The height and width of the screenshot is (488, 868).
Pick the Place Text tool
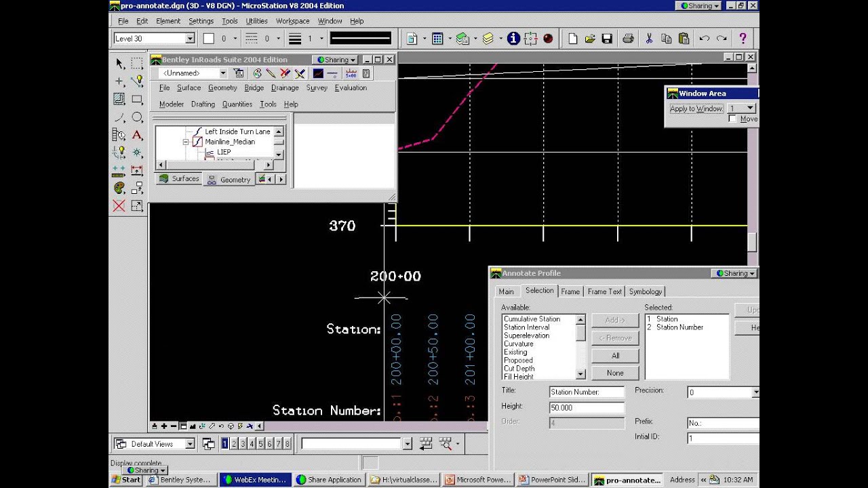(137, 135)
